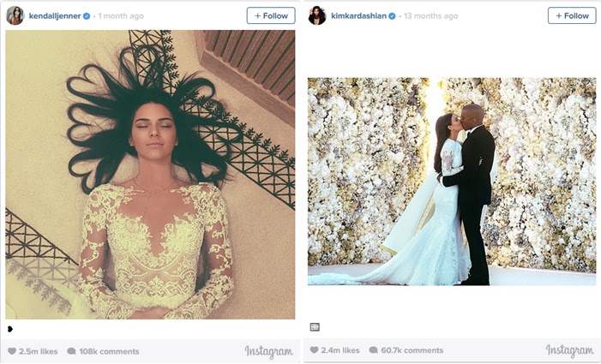
Task: Click the verified badge next to kendalljenner
Action: pyautogui.click(x=87, y=16)
